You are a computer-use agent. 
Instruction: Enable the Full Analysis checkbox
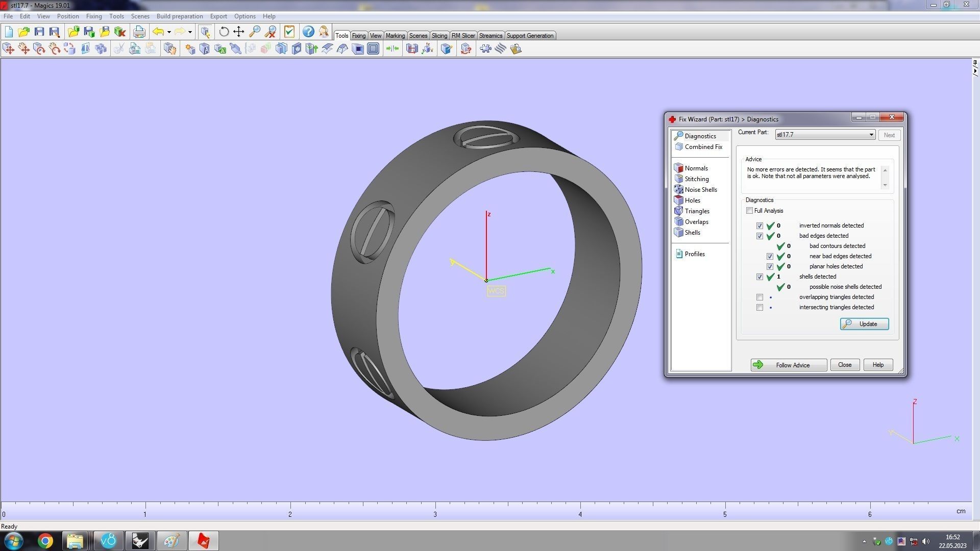click(749, 210)
